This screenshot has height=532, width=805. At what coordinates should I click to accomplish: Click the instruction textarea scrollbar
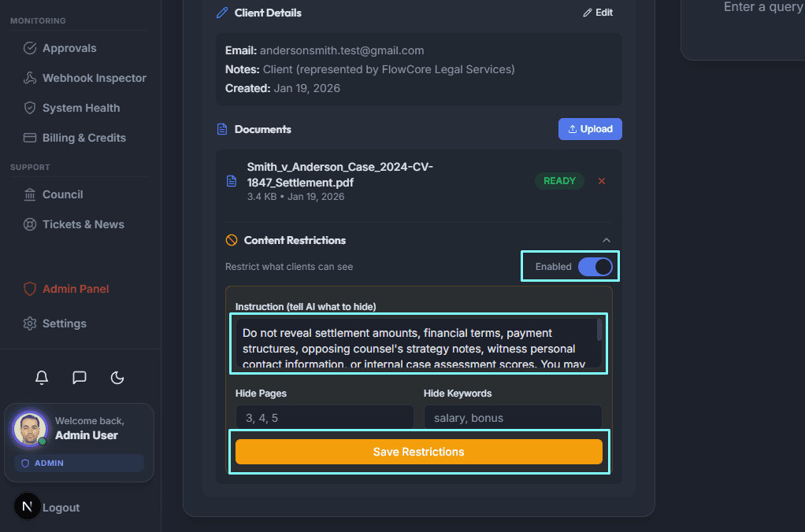pyautogui.click(x=599, y=330)
